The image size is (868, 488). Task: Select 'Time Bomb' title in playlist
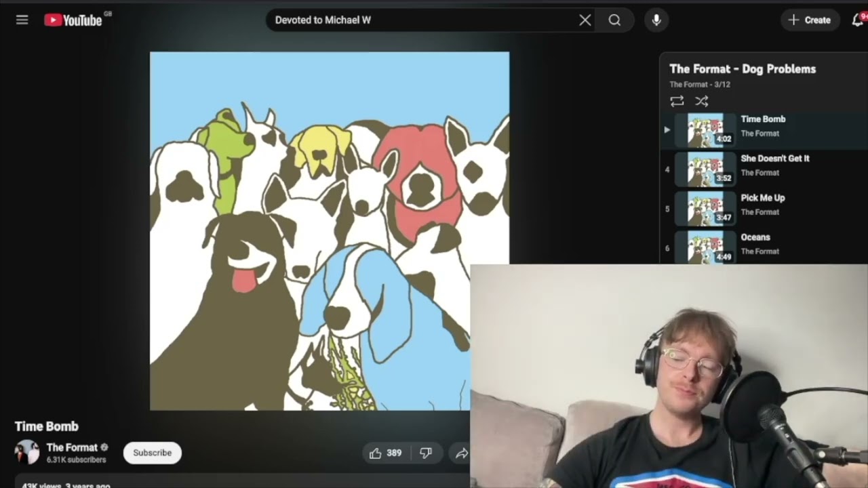click(763, 119)
